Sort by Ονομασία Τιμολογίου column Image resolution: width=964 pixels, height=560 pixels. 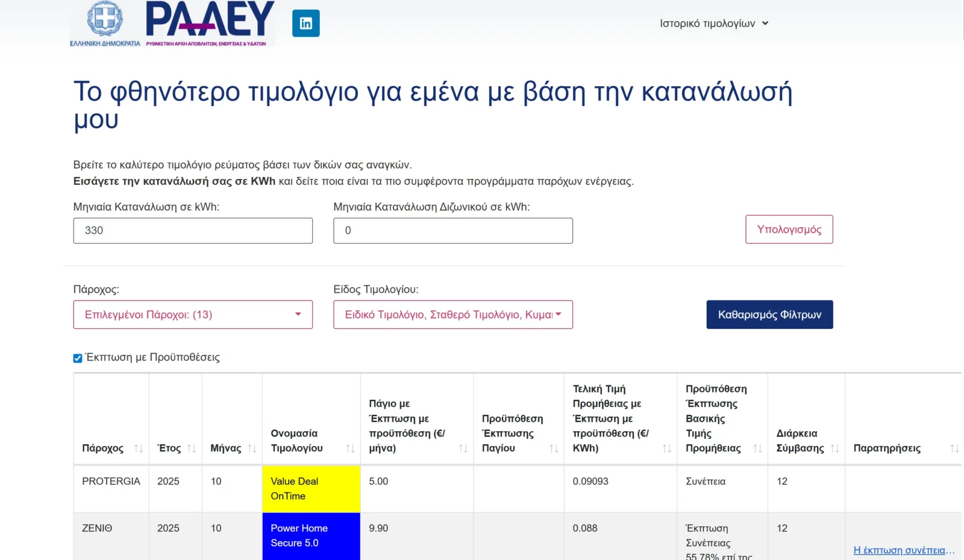pos(351,448)
